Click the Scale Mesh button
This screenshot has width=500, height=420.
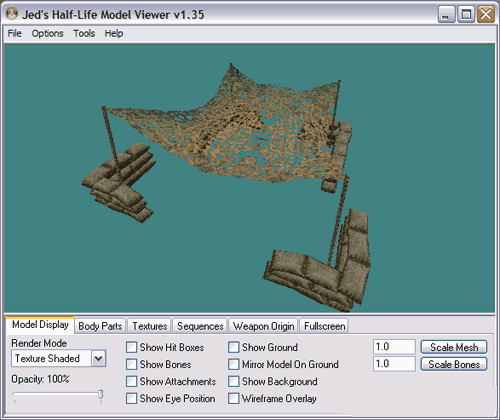(x=454, y=347)
